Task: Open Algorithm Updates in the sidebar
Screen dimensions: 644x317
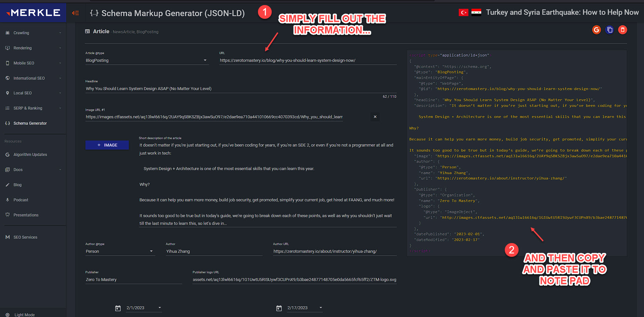Action: (x=33, y=155)
